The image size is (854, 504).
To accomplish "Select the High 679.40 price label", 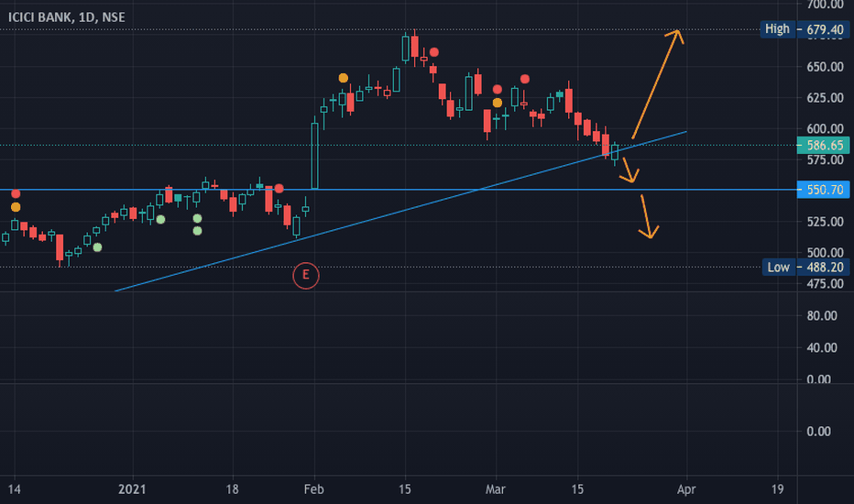I will point(805,29).
